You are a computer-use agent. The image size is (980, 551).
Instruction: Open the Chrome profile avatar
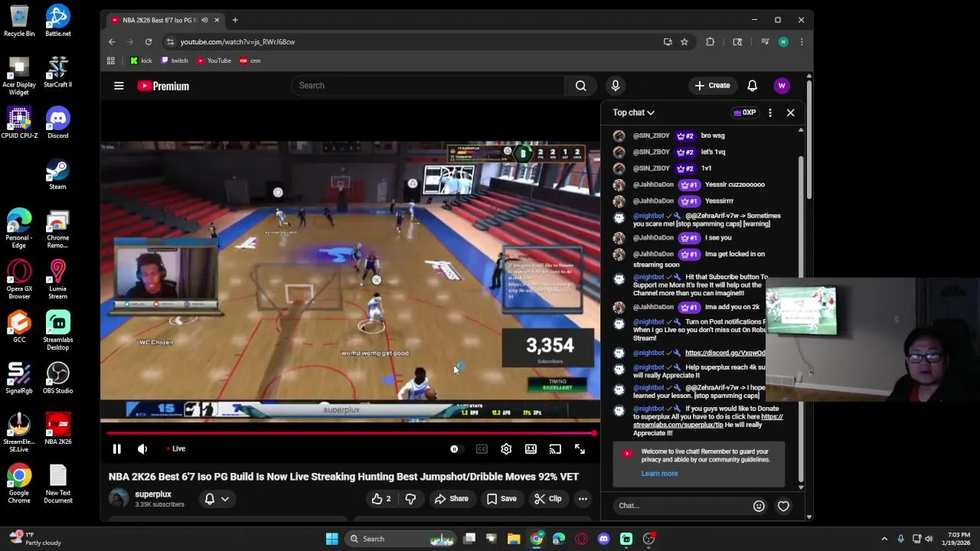[x=783, y=42]
